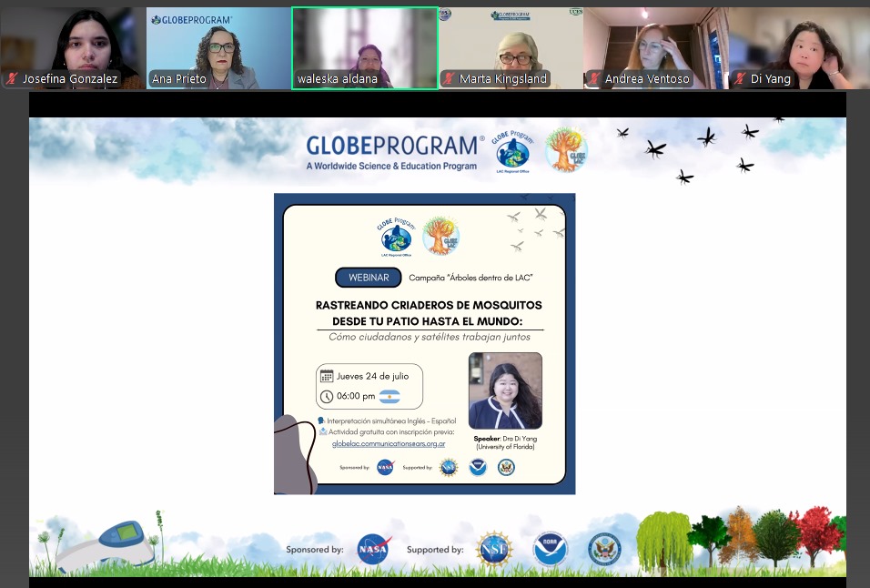This screenshot has width=870, height=588.
Task: Click the NSF logo in bottom banner
Action: pyautogui.click(x=493, y=549)
